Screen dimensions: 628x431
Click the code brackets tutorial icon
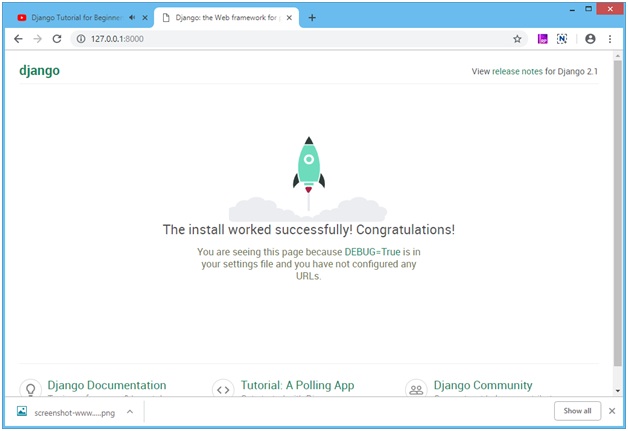223,389
